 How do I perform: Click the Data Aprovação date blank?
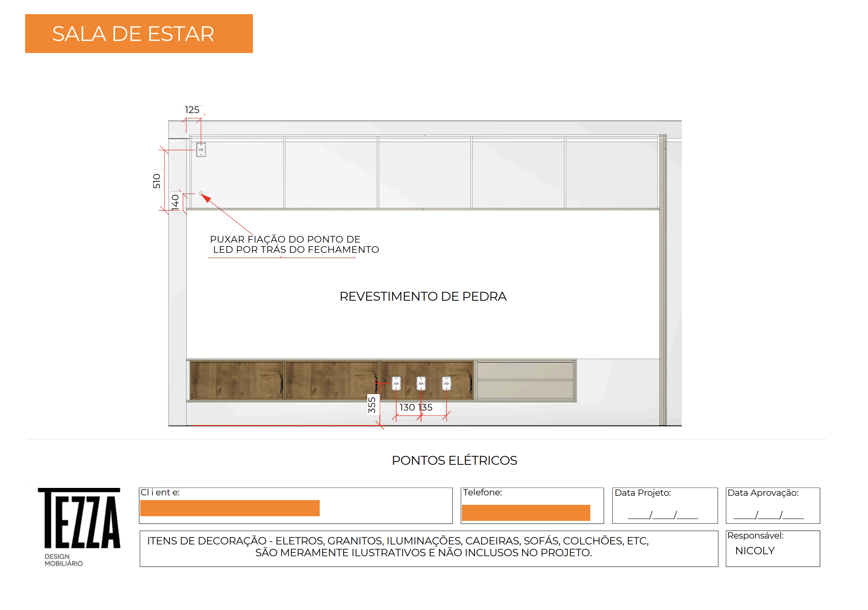pyautogui.click(x=768, y=515)
